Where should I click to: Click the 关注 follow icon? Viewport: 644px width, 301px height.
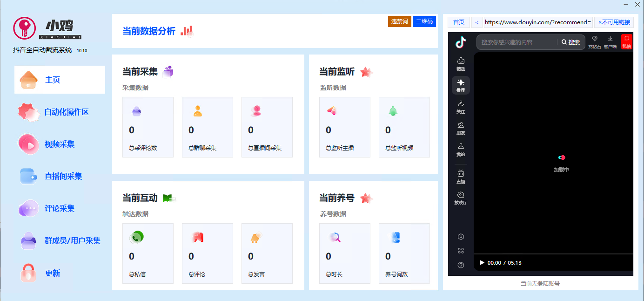460,107
